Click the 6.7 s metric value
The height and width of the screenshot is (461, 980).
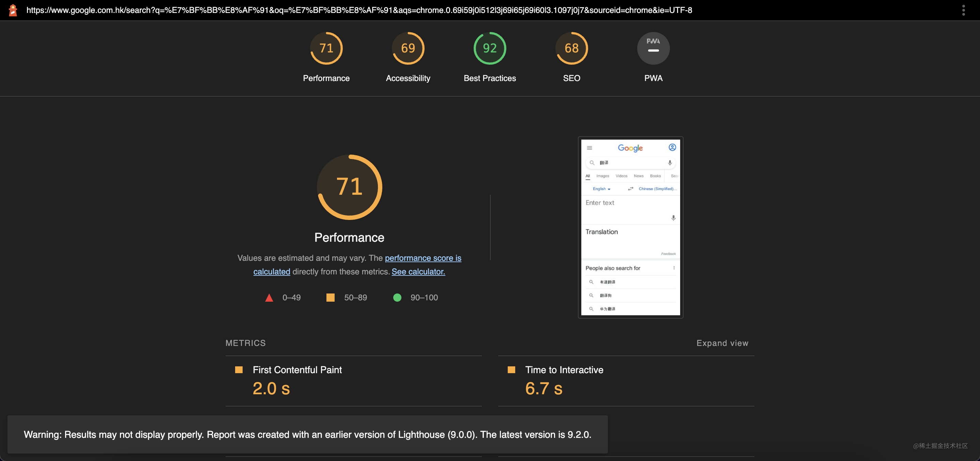[x=543, y=388]
